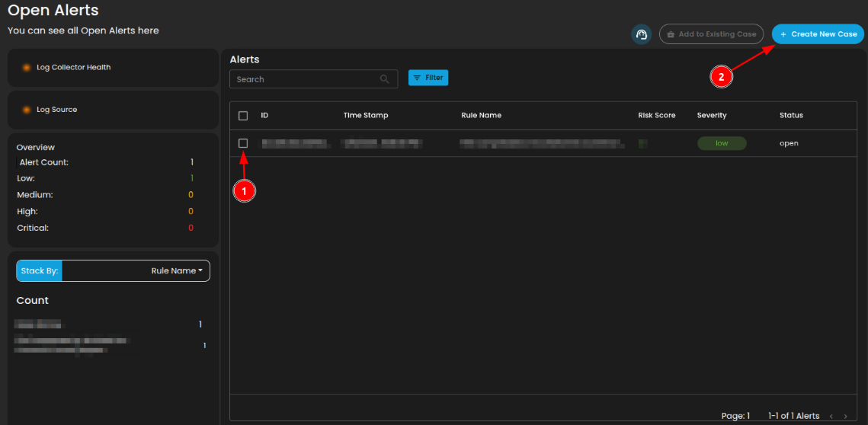Screen dimensions: 868x425
Task: Go to previous page arrow in pagination
Action: click(x=831, y=416)
